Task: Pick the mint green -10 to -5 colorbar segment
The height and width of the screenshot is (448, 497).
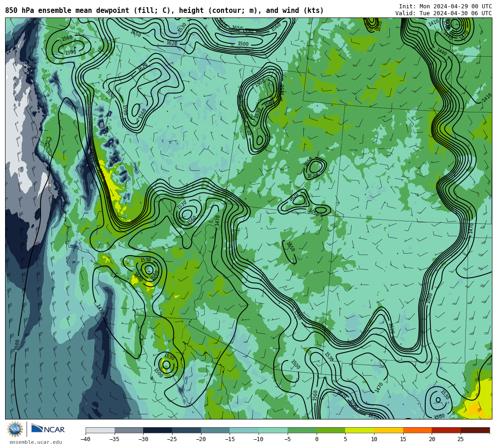Action: tap(273, 430)
